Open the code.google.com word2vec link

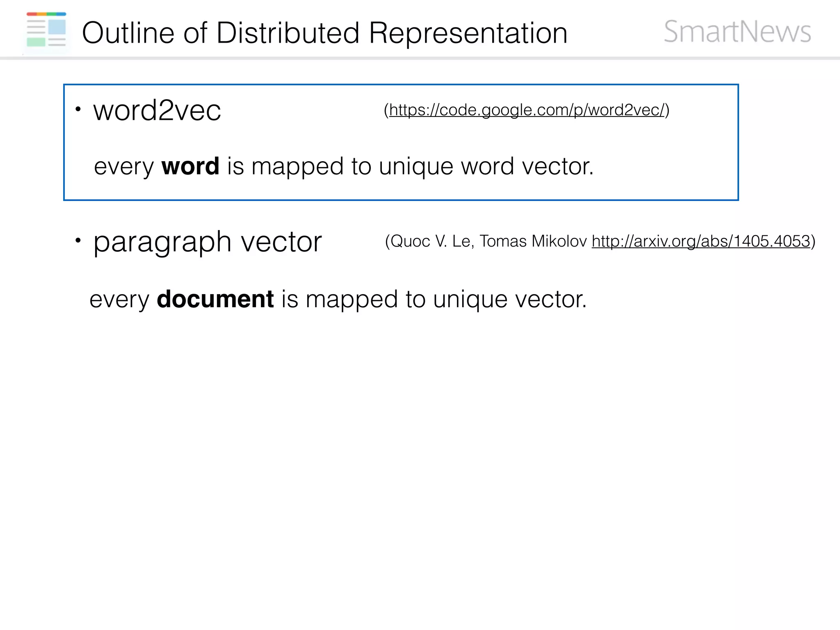click(527, 110)
